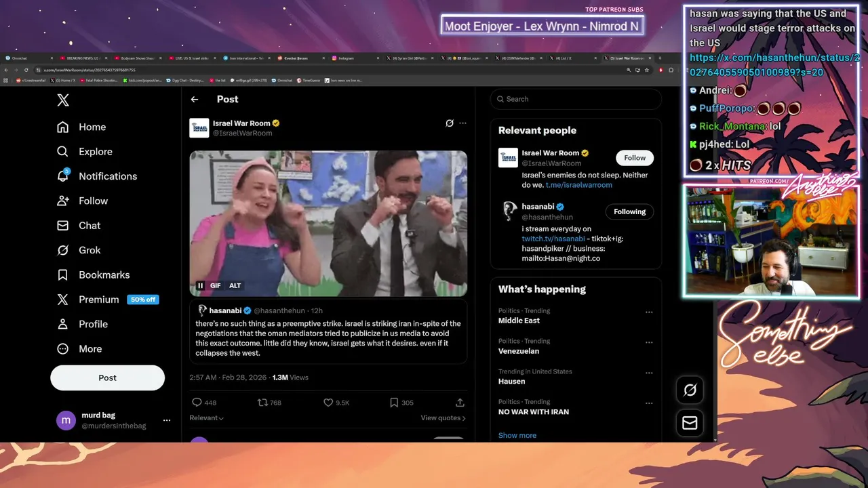Open the More sidebar menu

coord(79,349)
